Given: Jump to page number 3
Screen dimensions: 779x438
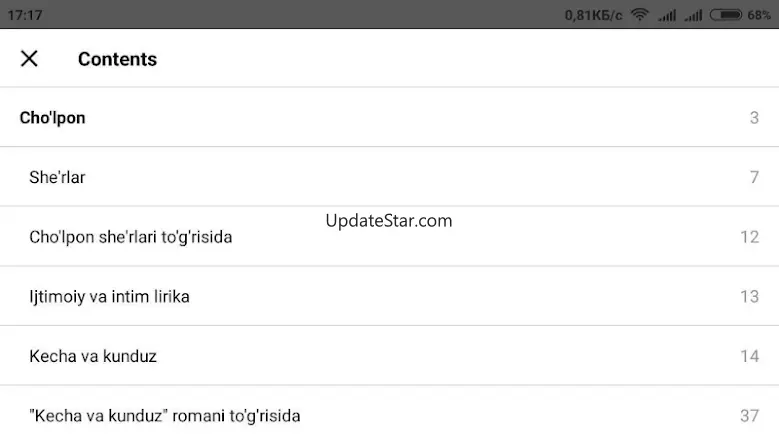Looking at the screenshot, I should click(x=754, y=118).
